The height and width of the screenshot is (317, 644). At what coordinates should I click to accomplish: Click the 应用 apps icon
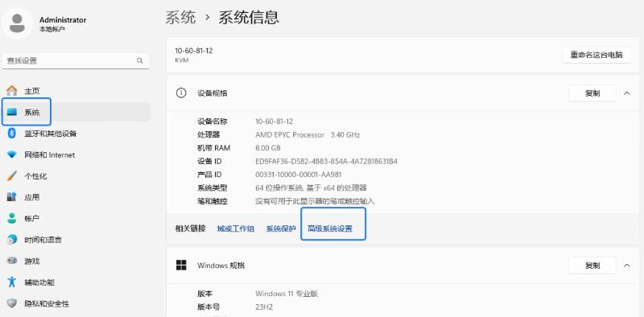tap(12, 197)
